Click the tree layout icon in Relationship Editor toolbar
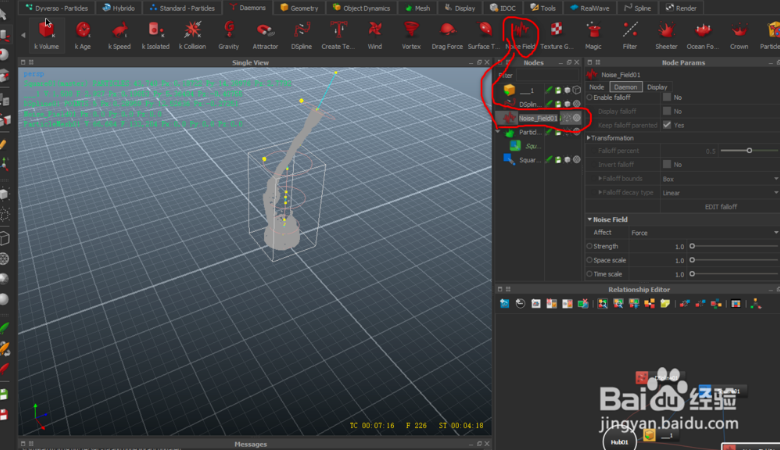 (x=756, y=303)
